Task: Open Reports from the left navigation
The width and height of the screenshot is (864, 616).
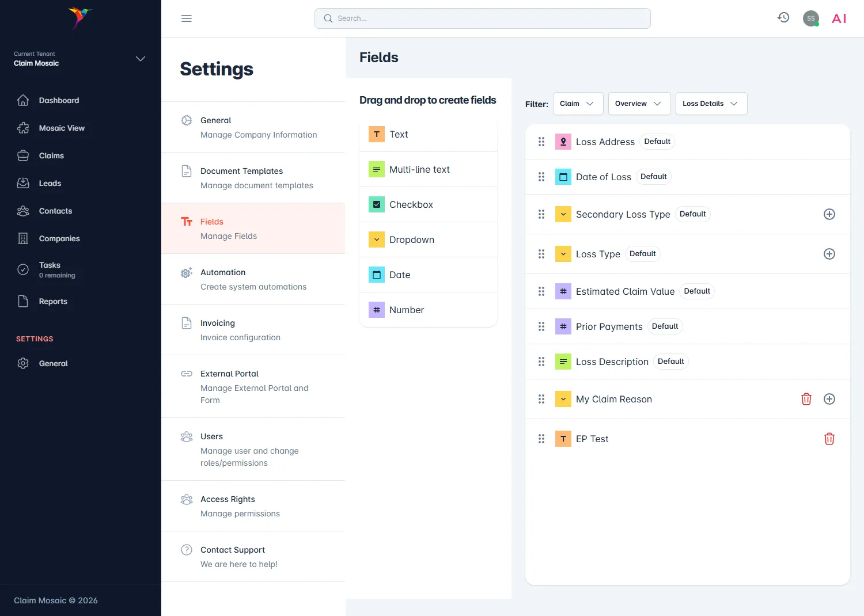Action: [x=53, y=301]
